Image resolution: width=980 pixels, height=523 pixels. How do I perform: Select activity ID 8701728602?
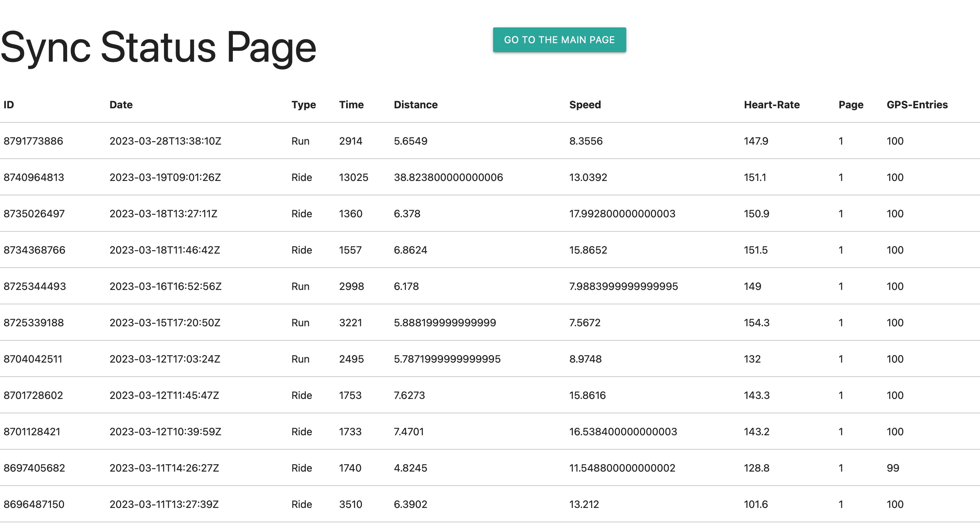pyautogui.click(x=33, y=395)
